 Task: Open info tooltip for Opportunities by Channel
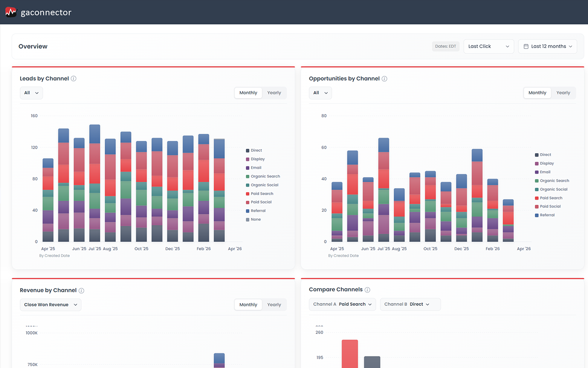tap(384, 79)
